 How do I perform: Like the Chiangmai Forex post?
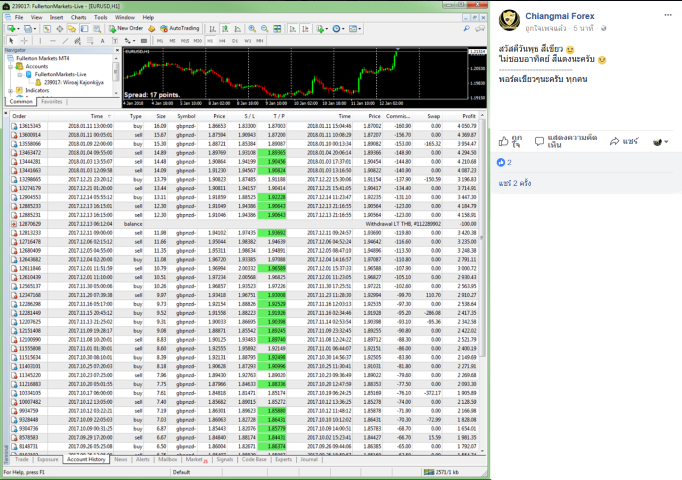tap(510, 141)
